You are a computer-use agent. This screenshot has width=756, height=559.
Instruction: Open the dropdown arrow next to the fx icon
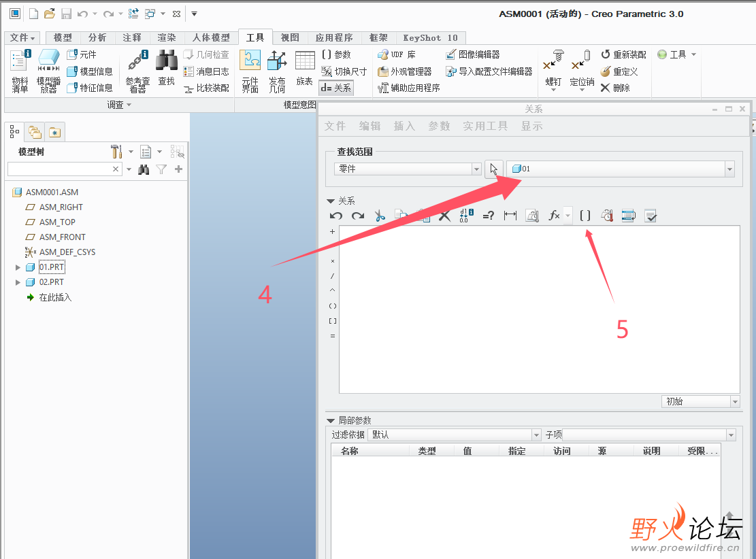coord(568,216)
